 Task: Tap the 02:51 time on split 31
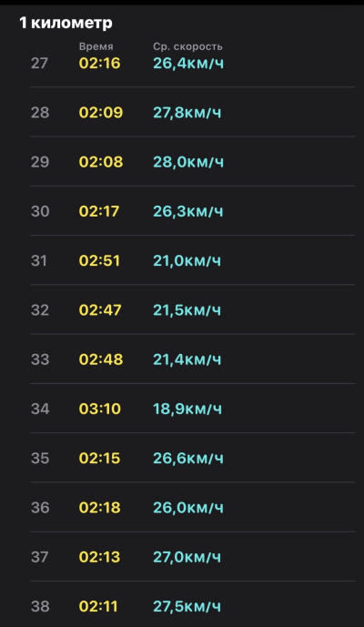(99, 260)
